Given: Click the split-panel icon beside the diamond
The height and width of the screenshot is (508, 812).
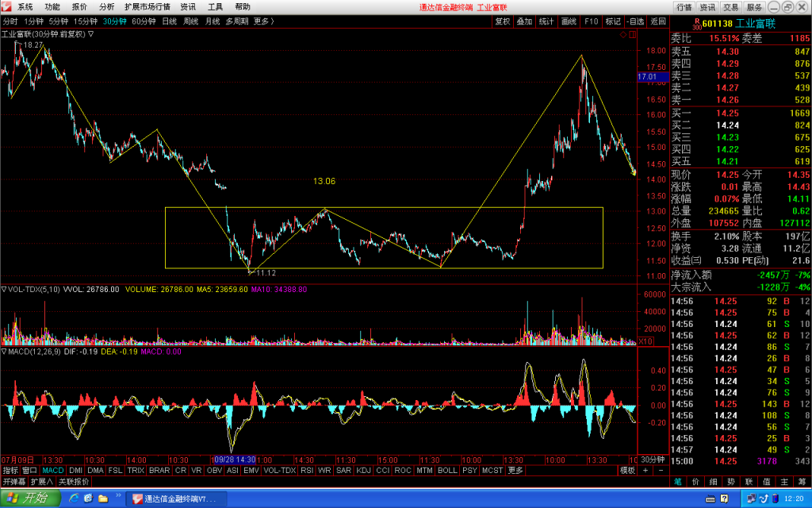Looking at the screenshot, I should (x=633, y=34).
